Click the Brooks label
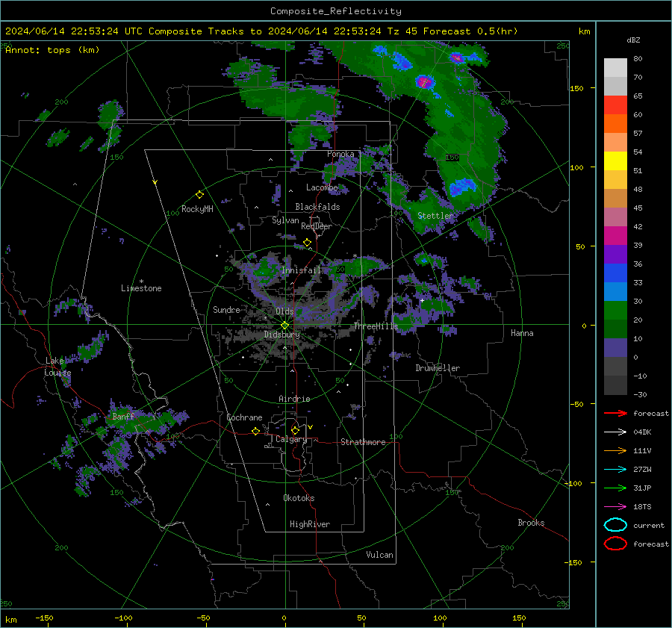The width and height of the screenshot is (672, 628). point(531,523)
